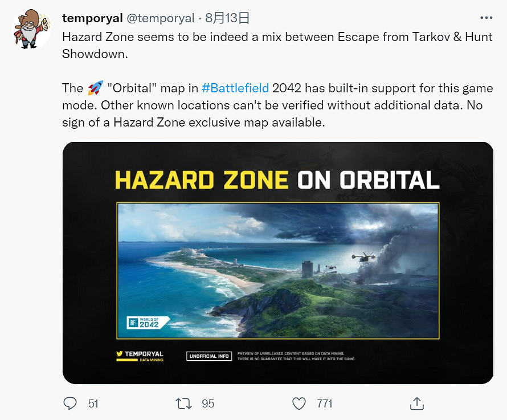Like the tweet with the heart icon
507x420 pixels.
(299, 403)
